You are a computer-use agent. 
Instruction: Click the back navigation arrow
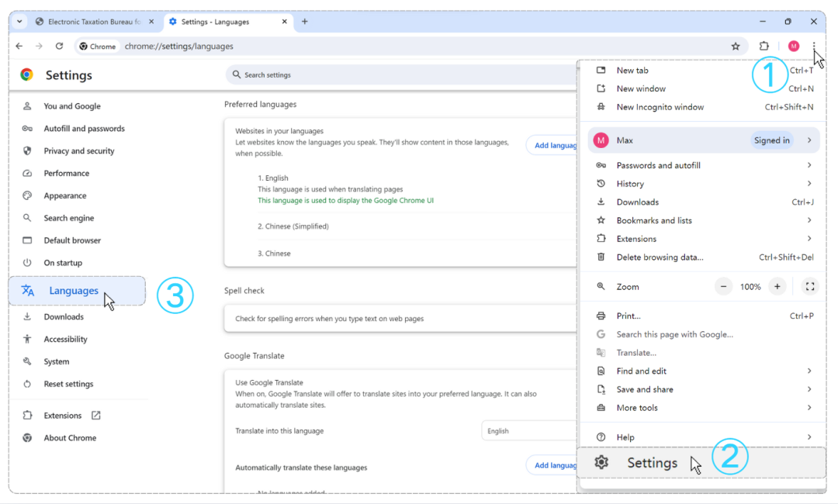[19, 47]
